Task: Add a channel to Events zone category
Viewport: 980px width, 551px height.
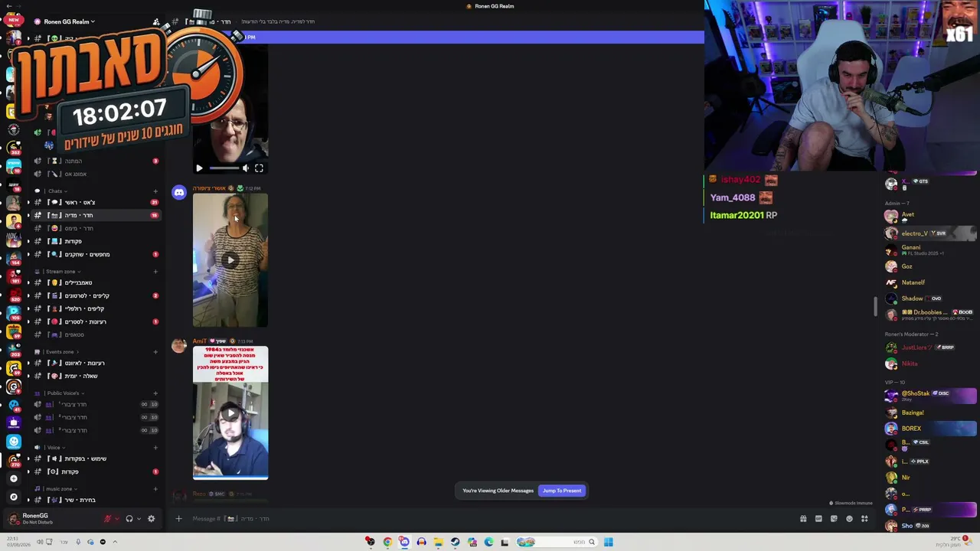Action: coord(155,352)
